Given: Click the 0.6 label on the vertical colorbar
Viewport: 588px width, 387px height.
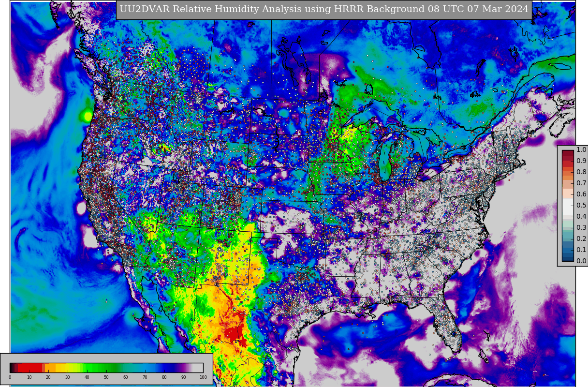Looking at the screenshot, I should point(581,194).
